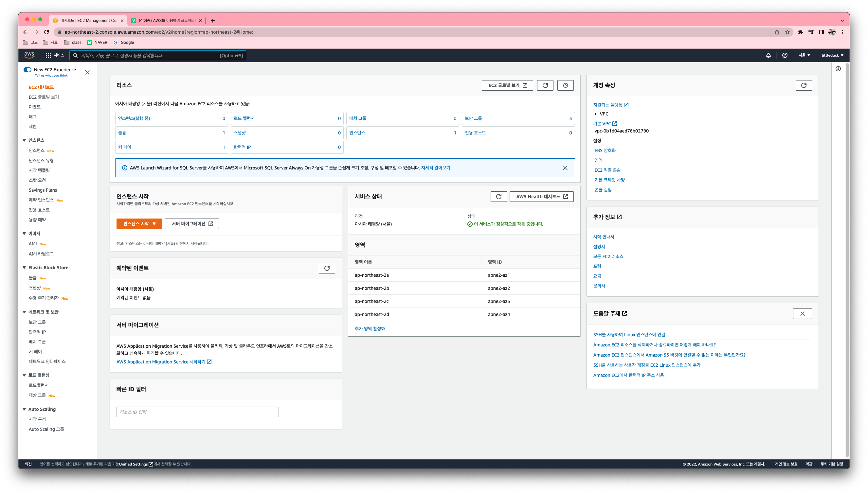Click the AWS logo home icon

[29, 55]
